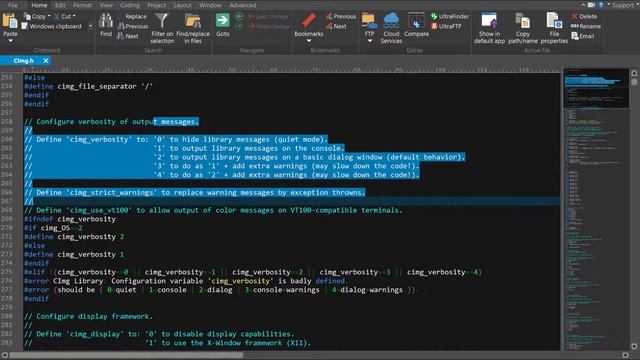Click '#define cimg_file_separator' line
Image resolution: width=640 pixels, height=360 pixels.
pyautogui.click(x=88, y=86)
